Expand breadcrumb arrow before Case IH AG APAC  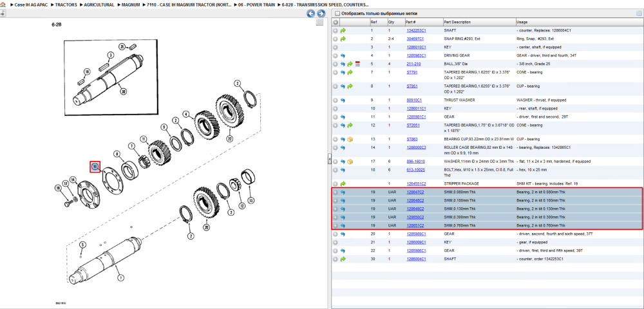point(12,5)
